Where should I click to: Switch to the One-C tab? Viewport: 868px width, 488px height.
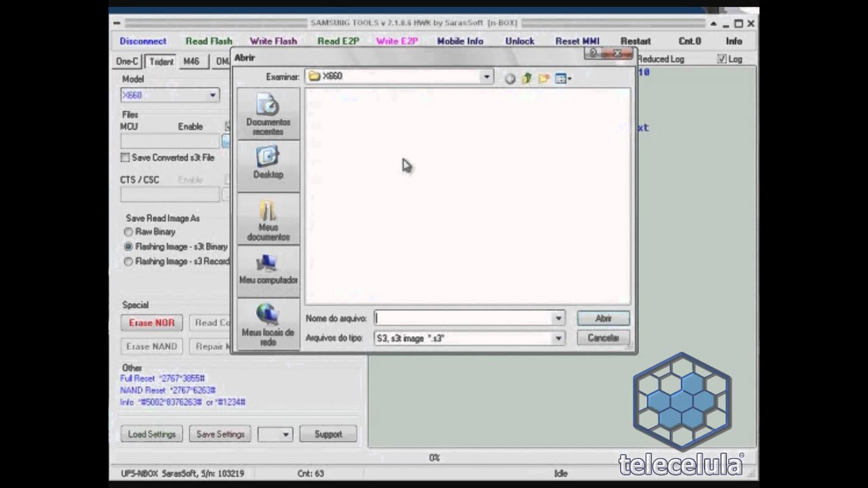(x=127, y=62)
